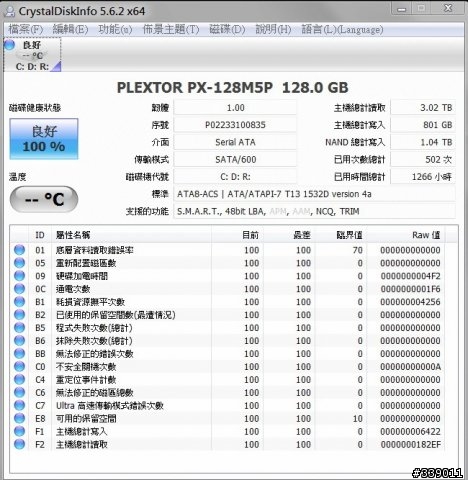Viewport: 468px width, 481px height.
Task: Click the blue status orb for attribute 01
Action: pos(20,250)
